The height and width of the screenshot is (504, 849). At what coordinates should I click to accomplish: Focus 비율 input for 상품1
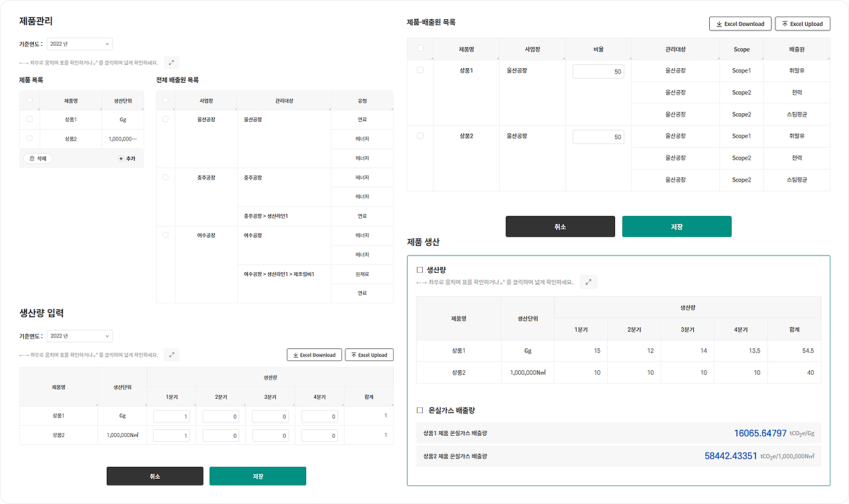click(x=598, y=71)
